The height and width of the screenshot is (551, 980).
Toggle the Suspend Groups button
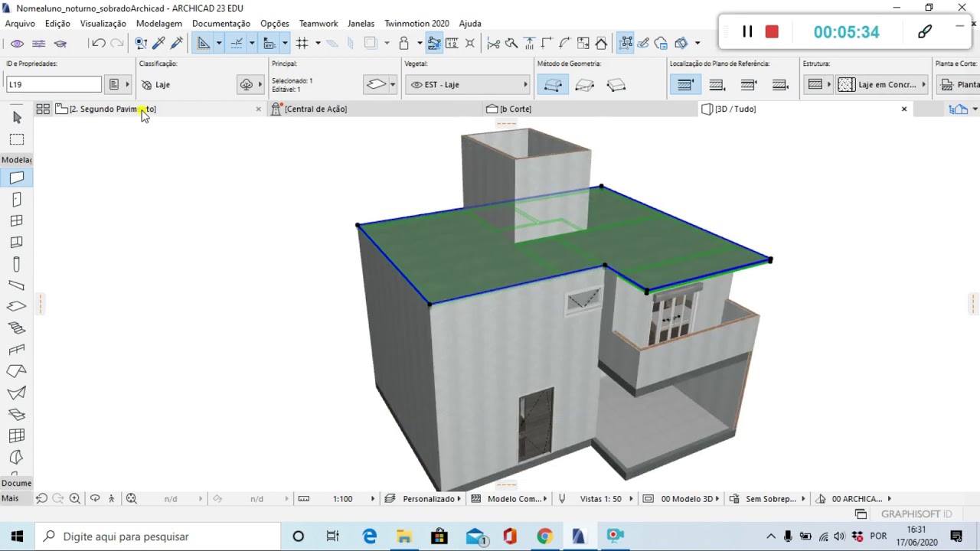pos(434,43)
